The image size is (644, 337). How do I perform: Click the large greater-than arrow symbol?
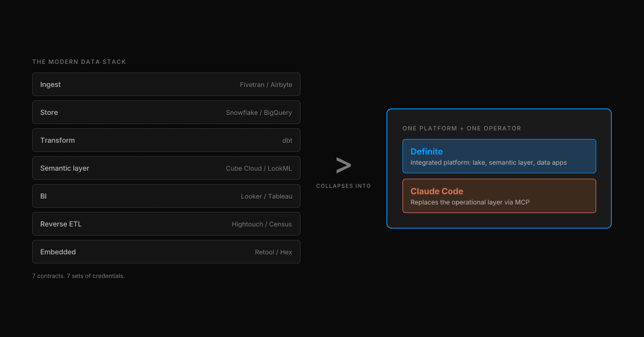point(343,165)
